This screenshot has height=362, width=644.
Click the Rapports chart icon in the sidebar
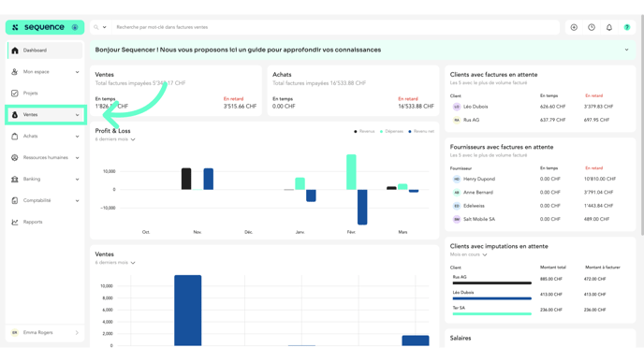tap(15, 222)
